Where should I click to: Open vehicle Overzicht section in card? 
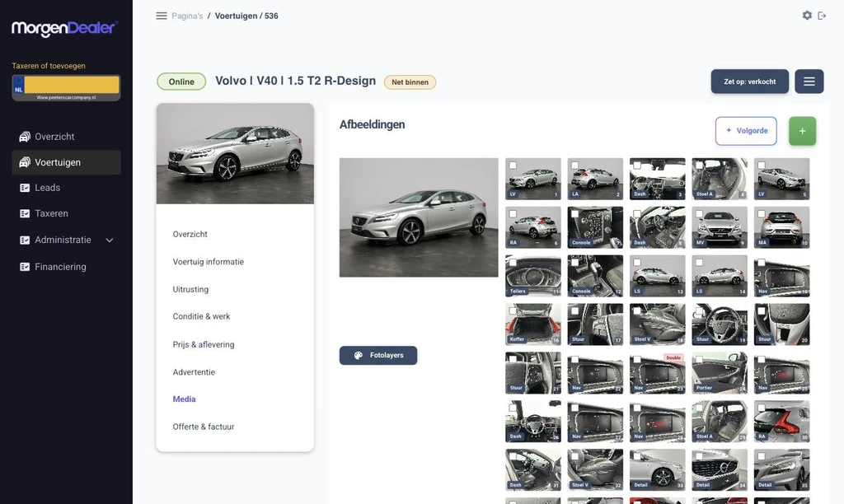coord(190,235)
